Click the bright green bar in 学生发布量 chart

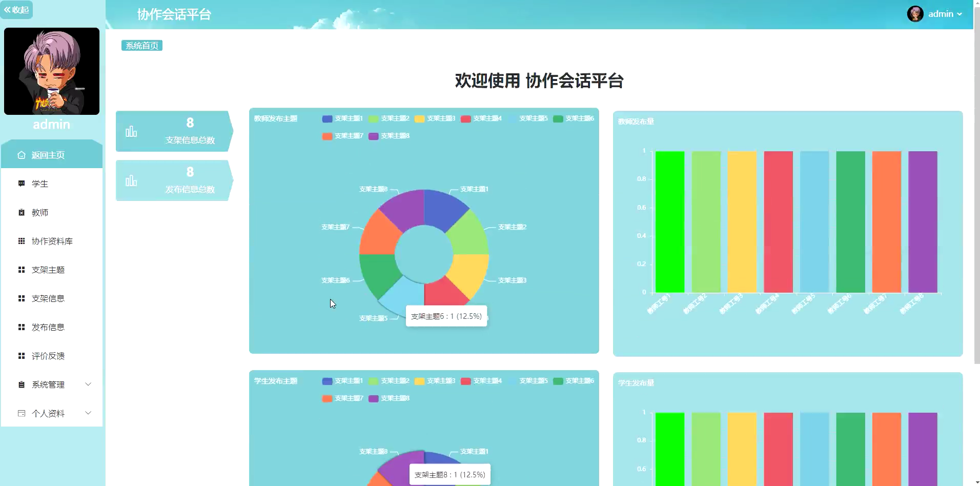pos(670,449)
